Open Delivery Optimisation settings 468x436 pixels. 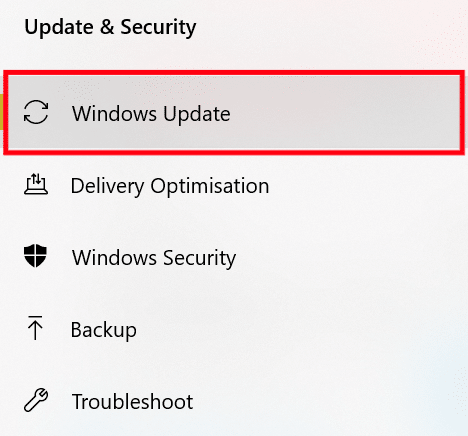coord(234,185)
